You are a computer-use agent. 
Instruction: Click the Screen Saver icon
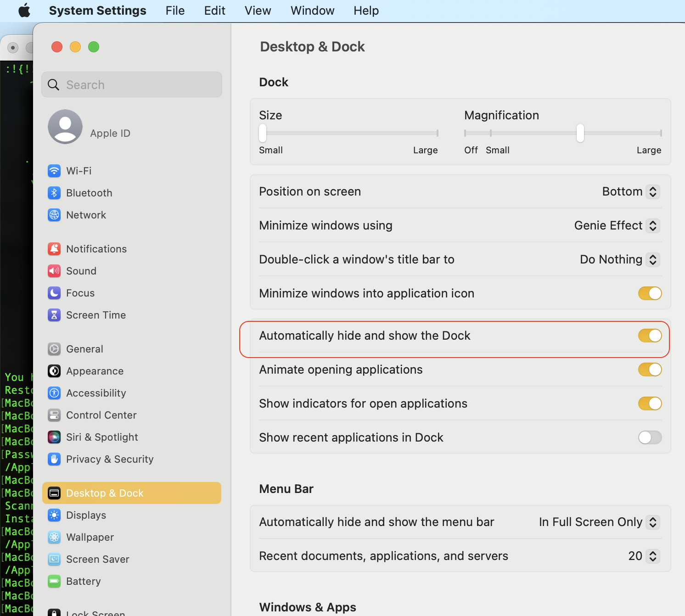pyautogui.click(x=54, y=559)
